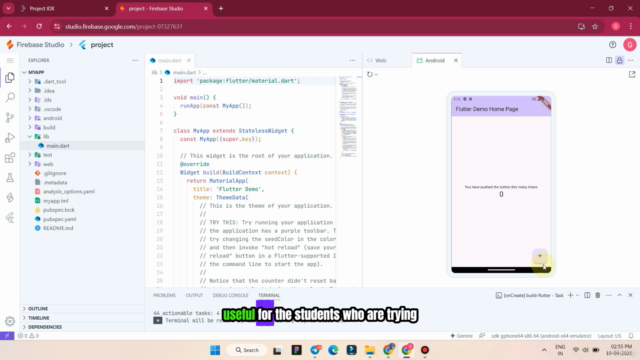Click the sdk gphone64 device selector in status bar
This screenshot has height=360, width=640.
(541, 336)
